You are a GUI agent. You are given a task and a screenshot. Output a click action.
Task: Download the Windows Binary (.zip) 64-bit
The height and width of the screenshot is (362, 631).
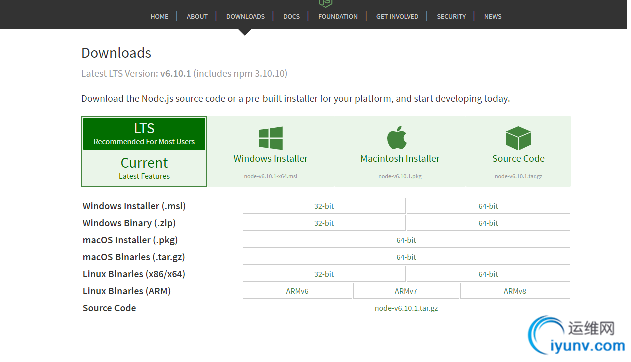488,223
